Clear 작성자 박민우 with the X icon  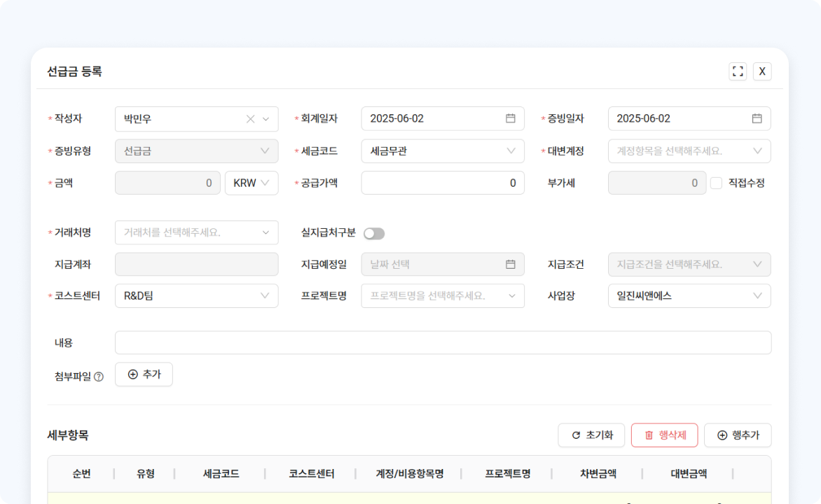point(250,119)
